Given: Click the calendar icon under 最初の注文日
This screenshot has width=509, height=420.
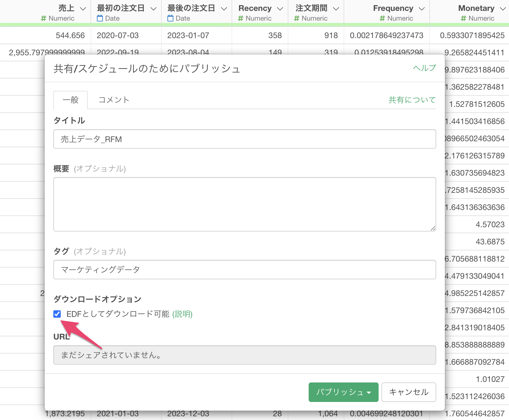Looking at the screenshot, I should 100,18.
